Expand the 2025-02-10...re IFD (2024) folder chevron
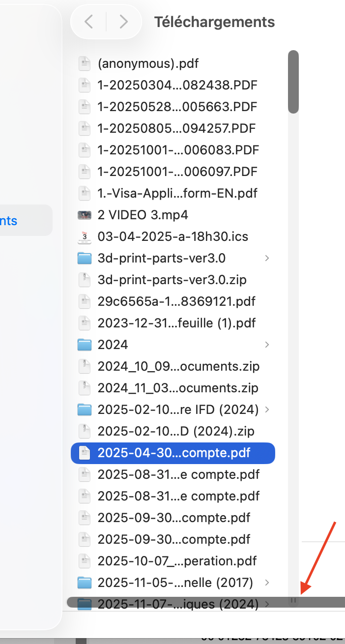The image size is (345, 644). [267, 410]
